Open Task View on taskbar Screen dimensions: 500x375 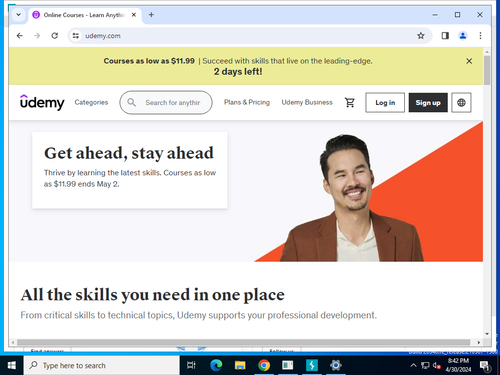191,365
